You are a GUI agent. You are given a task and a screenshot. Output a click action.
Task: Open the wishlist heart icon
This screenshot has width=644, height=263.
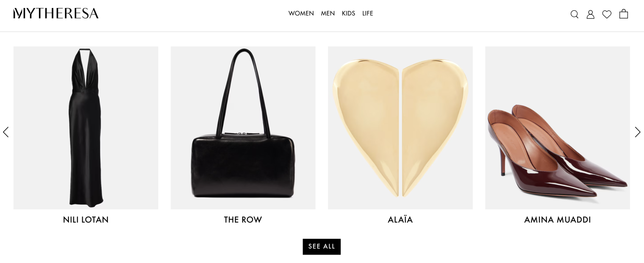607,14
